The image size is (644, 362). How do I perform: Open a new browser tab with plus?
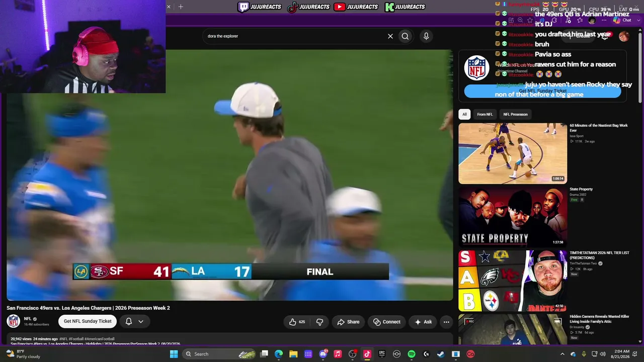click(x=181, y=7)
